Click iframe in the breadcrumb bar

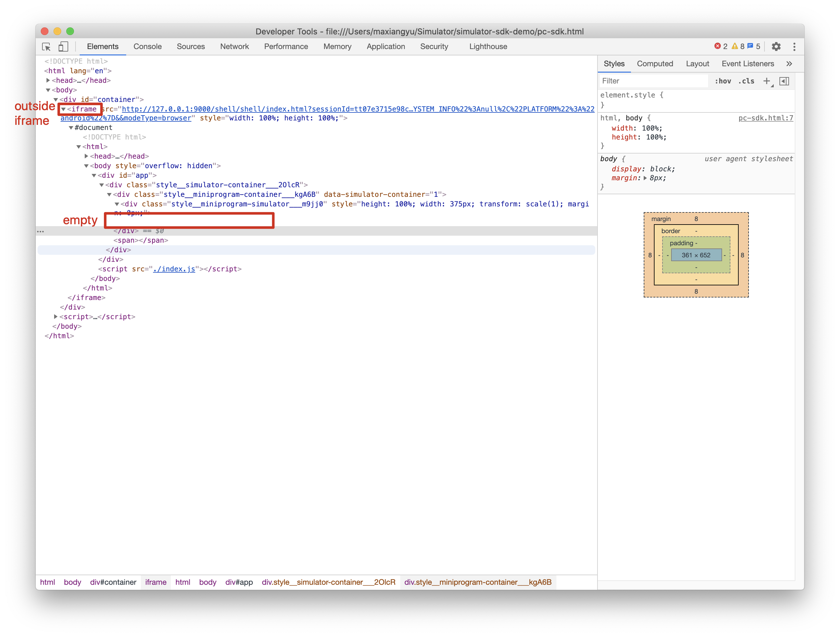pos(156,582)
